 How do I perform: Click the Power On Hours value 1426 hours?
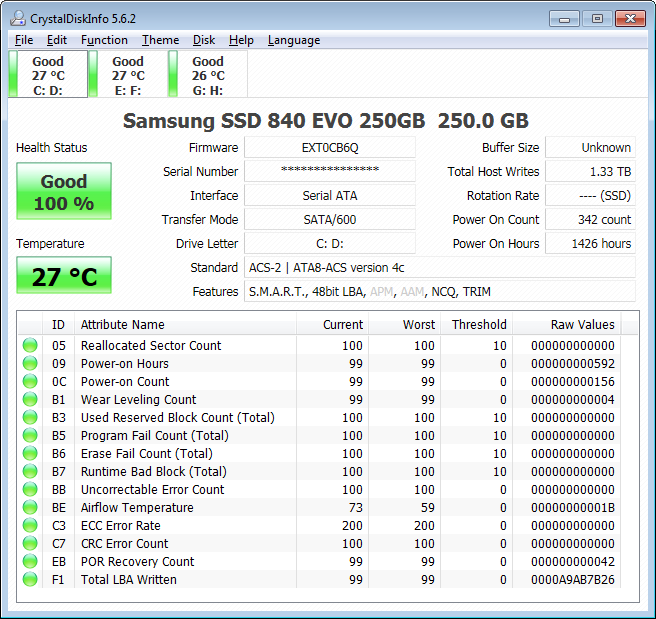(x=590, y=243)
